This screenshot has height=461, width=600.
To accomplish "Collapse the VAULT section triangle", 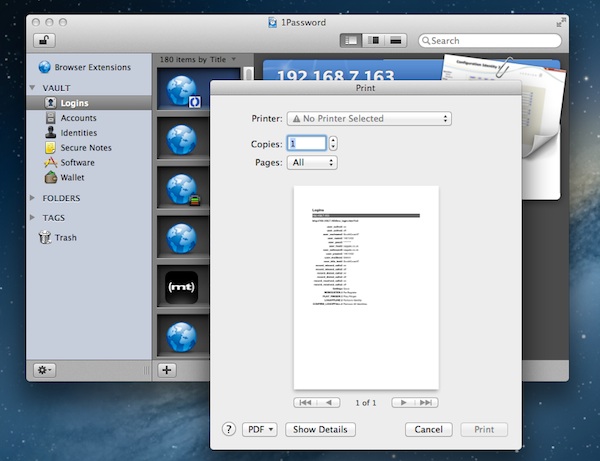I will click(x=33, y=88).
